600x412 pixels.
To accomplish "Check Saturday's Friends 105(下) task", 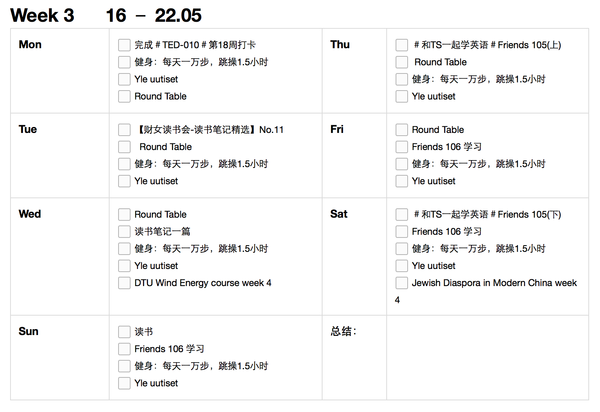I will coord(401,214).
